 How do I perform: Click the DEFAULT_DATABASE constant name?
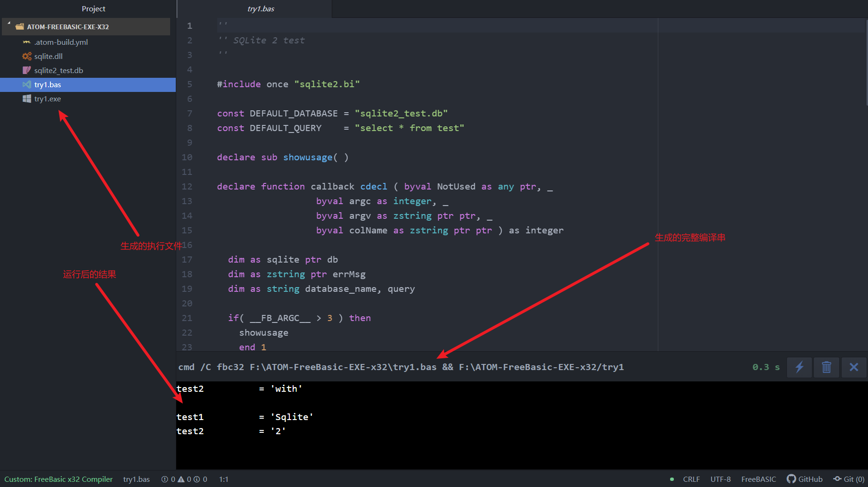(294, 114)
